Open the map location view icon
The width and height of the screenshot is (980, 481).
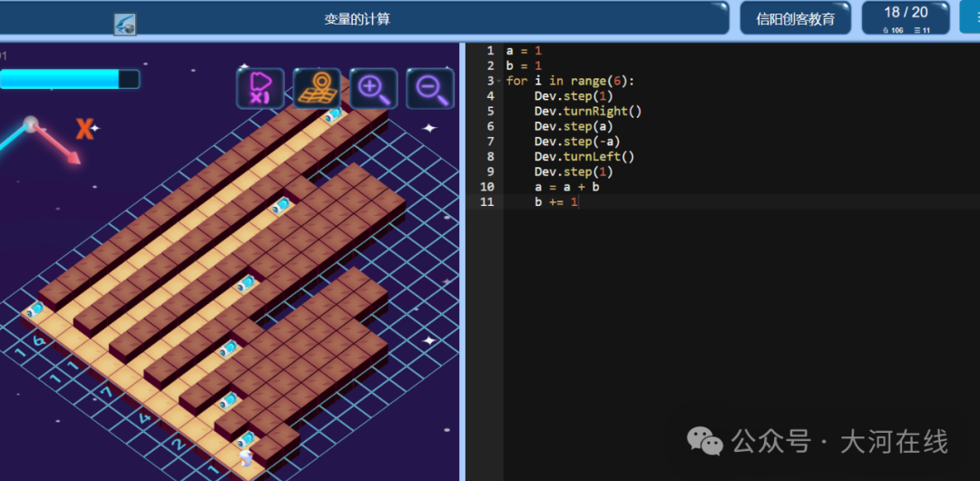[317, 88]
